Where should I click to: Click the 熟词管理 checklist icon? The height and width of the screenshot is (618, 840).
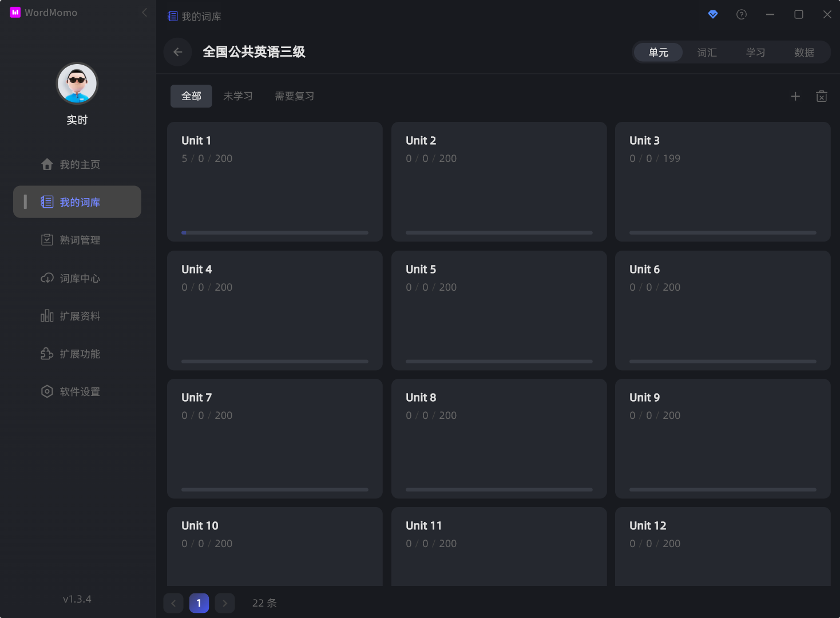click(47, 240)
